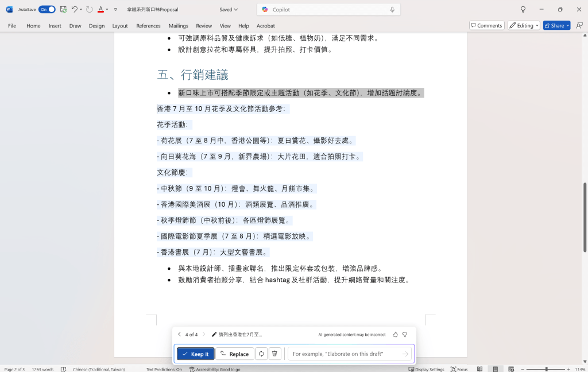Switch to Web Layout view icon
This screenshot has height=372, width=588.
[x=510, y=369]
